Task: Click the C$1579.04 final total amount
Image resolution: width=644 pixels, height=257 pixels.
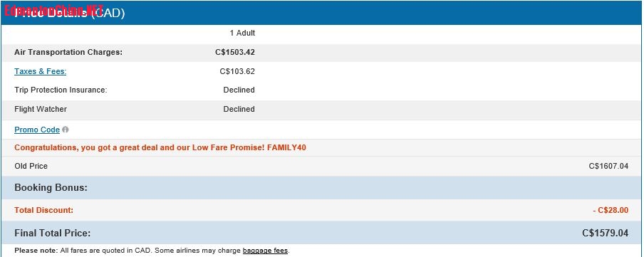Action: (x=606, y=234)
